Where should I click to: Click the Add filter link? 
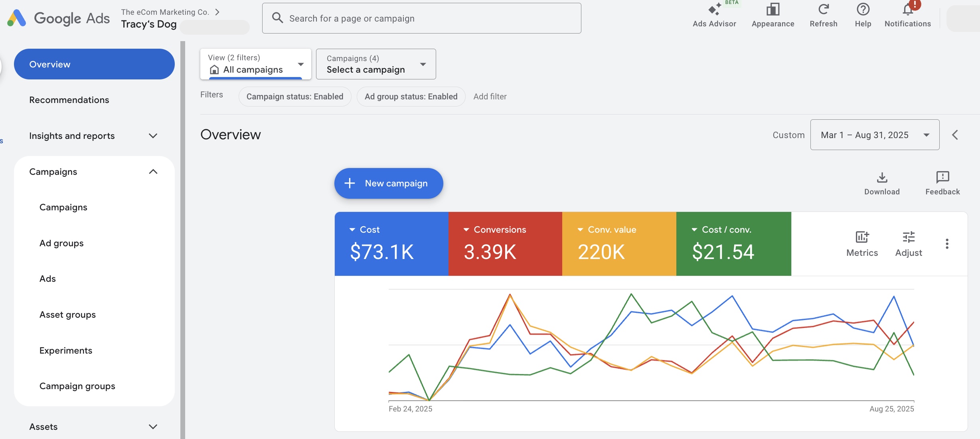coord(490,97)
